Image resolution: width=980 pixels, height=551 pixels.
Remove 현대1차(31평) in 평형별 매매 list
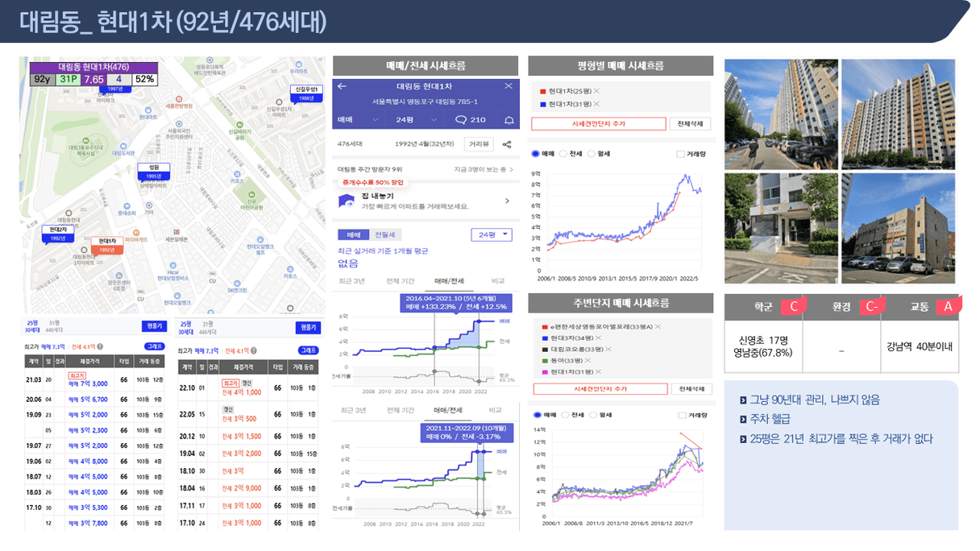coord(597,104)
